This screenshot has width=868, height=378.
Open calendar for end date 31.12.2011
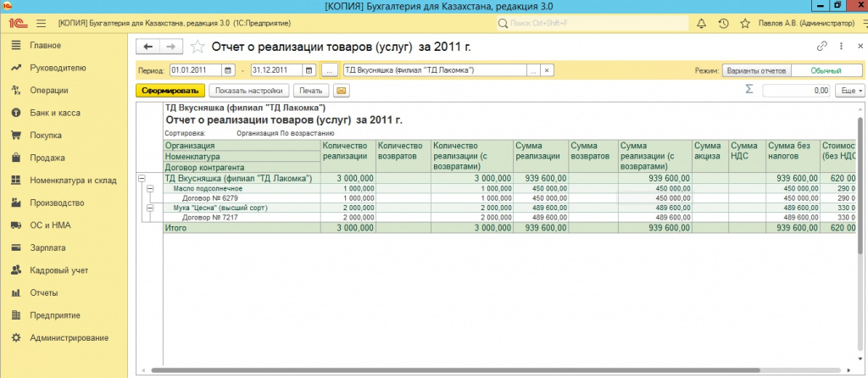(309, 70)
